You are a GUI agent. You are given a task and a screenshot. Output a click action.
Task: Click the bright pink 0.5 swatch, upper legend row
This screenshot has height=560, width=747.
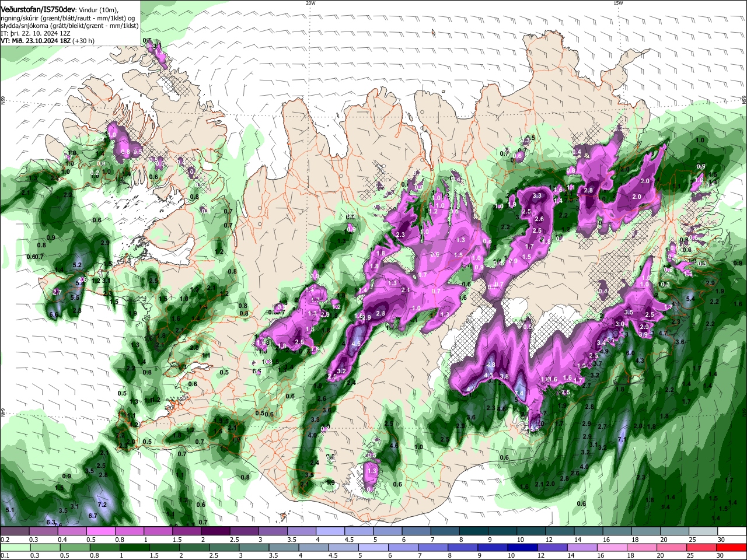(x=100, y=531)
